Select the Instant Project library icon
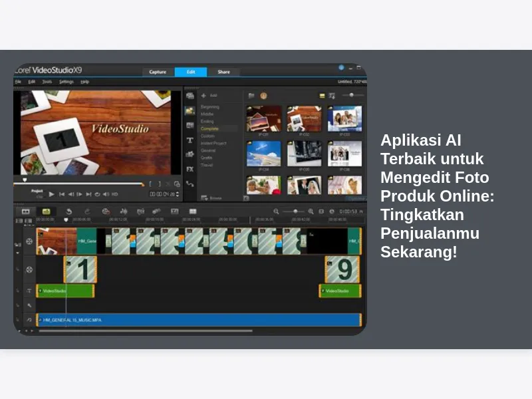This screenshot has width=532, height=399. point(190,110)
